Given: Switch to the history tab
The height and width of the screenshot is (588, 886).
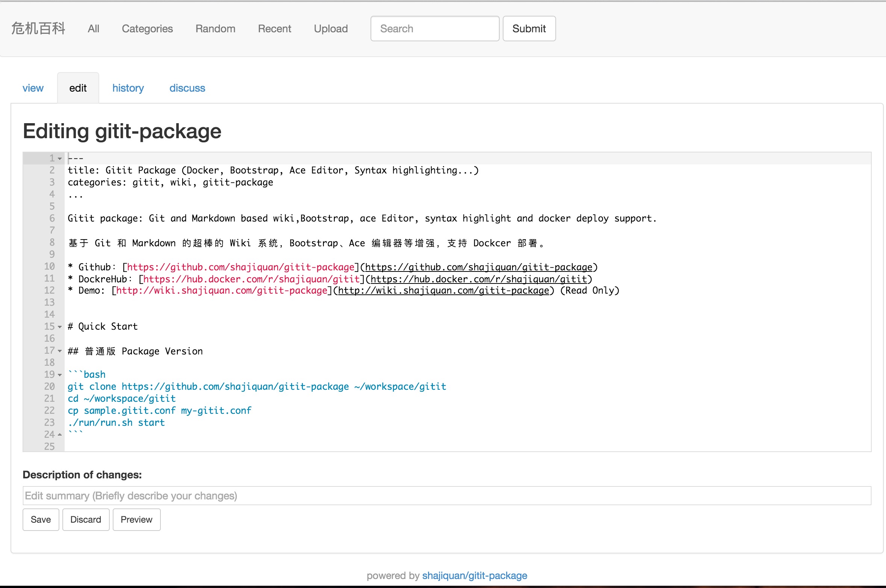Looking at the screenshot, I should (x=128, y=88).
